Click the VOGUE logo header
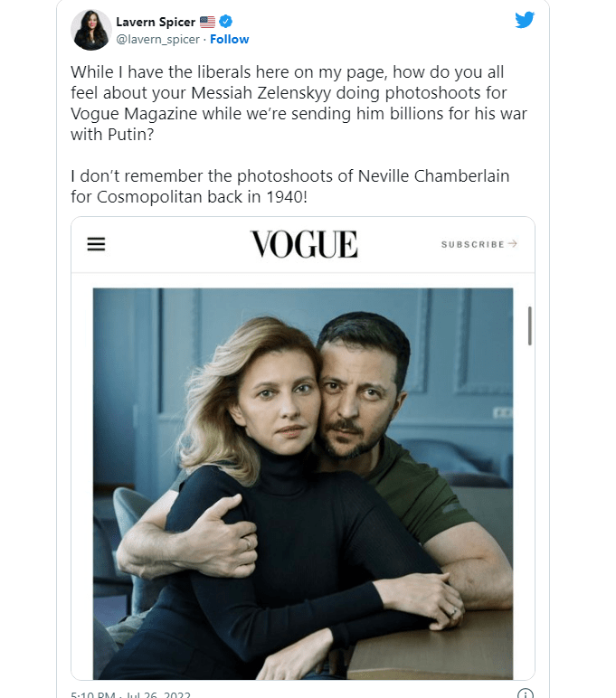This screenshot has height=698, width=616. (x=304, y=244)
